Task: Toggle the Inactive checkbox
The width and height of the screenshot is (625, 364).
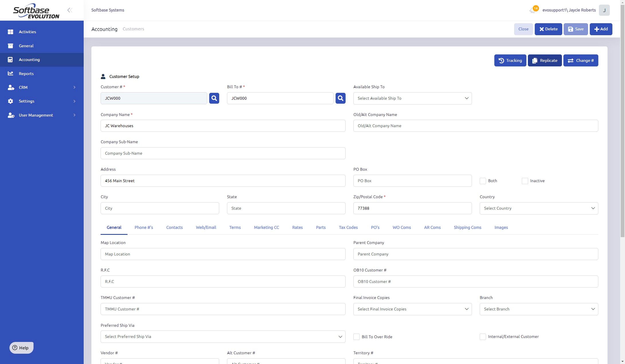Action: [x=525, y=181]
